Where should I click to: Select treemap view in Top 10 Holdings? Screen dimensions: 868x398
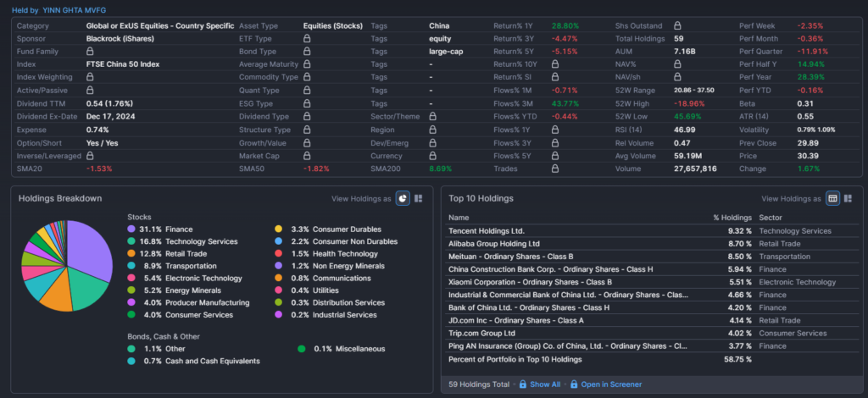(x=849, y=198)
